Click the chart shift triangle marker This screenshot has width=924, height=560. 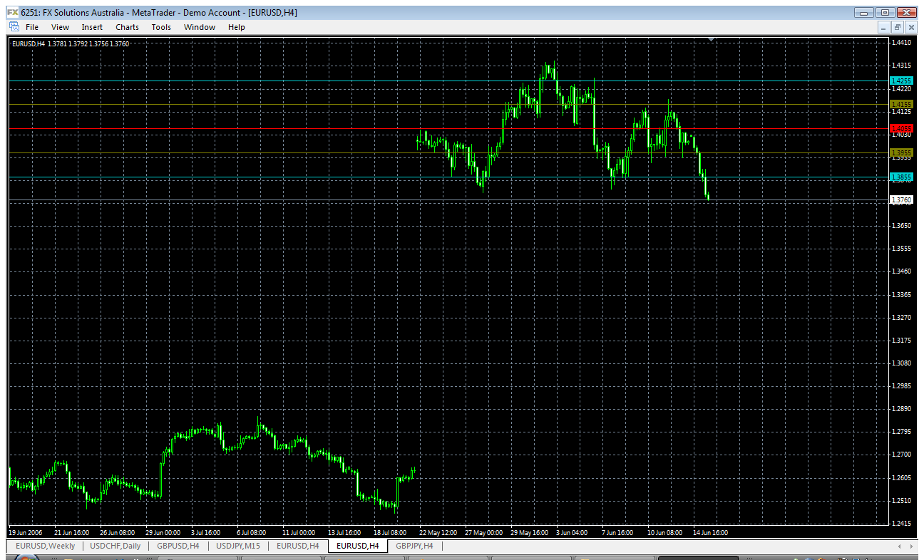click(712, 40)
